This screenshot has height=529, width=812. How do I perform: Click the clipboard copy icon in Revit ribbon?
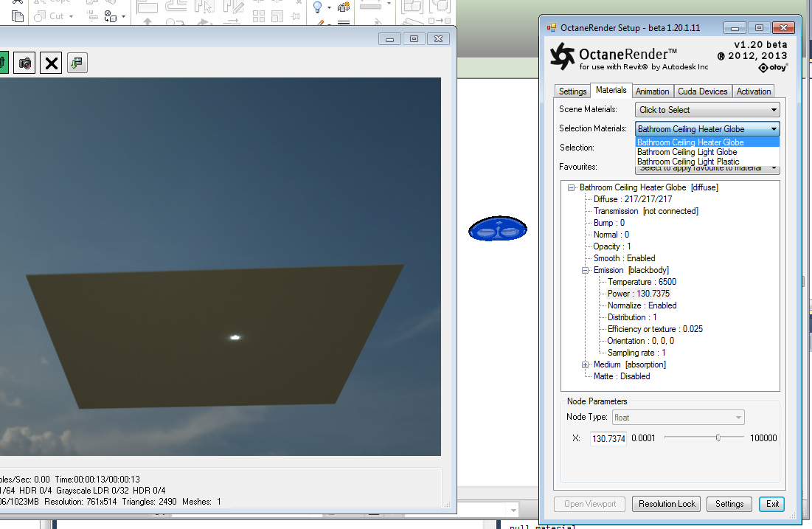tap(18, 16)
